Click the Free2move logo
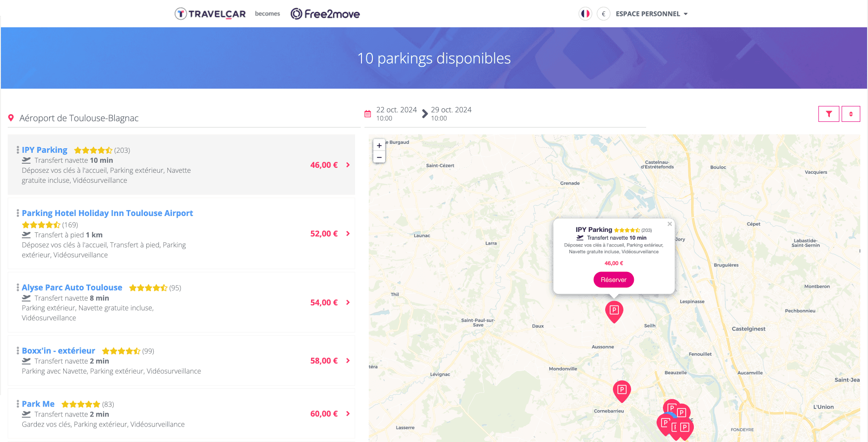Image resolution: width=868 pixels, height=442 pixels. pos(325,14)
